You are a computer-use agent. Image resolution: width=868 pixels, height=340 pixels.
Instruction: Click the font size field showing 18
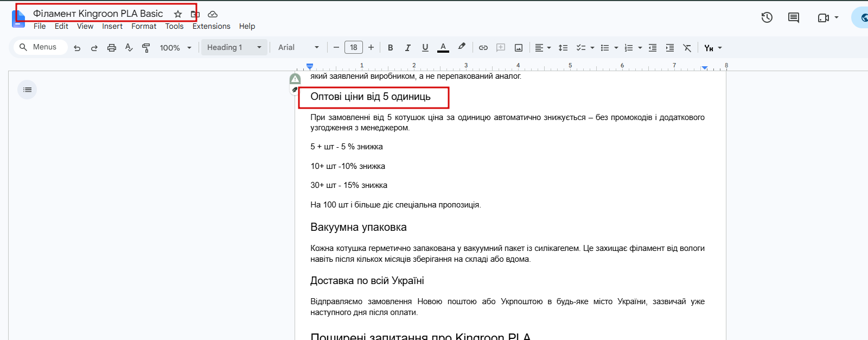click(x=354, y=47)
